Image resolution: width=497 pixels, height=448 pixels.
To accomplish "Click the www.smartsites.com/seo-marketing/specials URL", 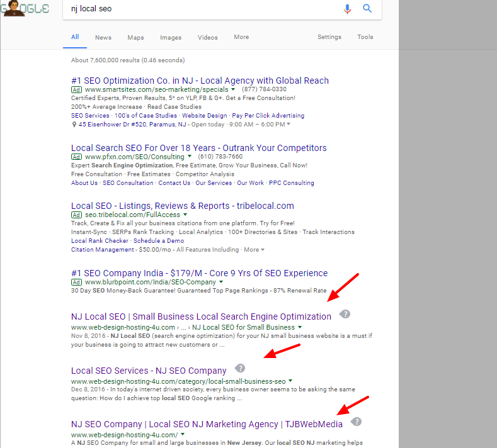I will click(157, 89).
